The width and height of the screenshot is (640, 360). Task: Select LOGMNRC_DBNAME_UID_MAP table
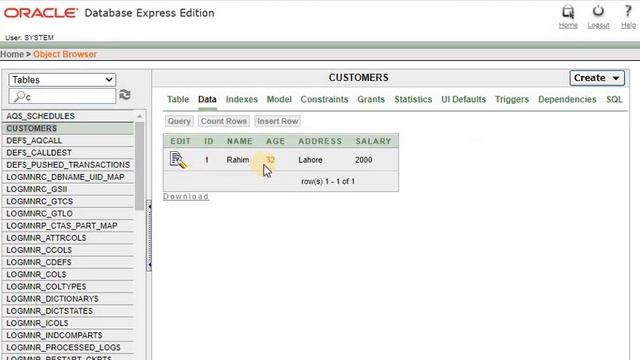68,177
